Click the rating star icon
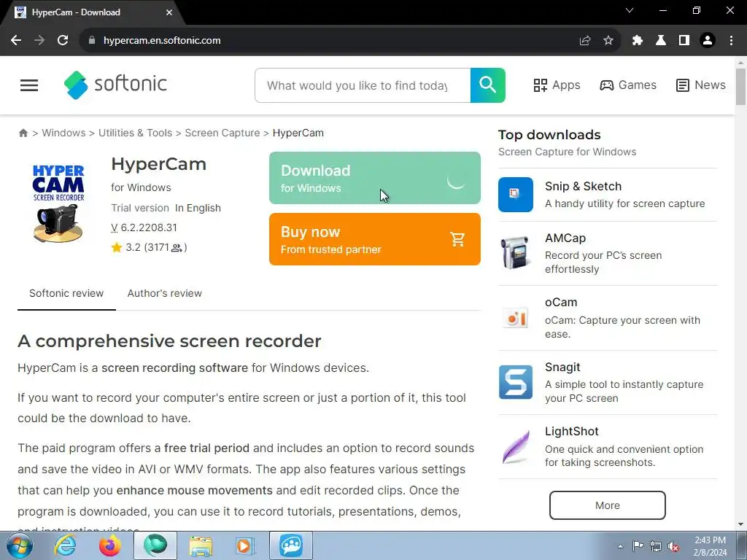 (x=117, y=247)
